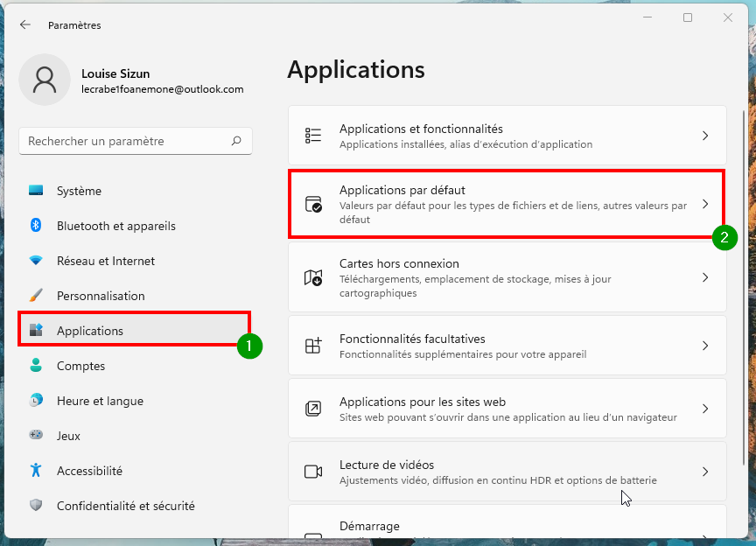Image resolution: width=756 pixels, height=546 pixels.
Task: Expand Applications par défaut chevron
Action: 705,204
